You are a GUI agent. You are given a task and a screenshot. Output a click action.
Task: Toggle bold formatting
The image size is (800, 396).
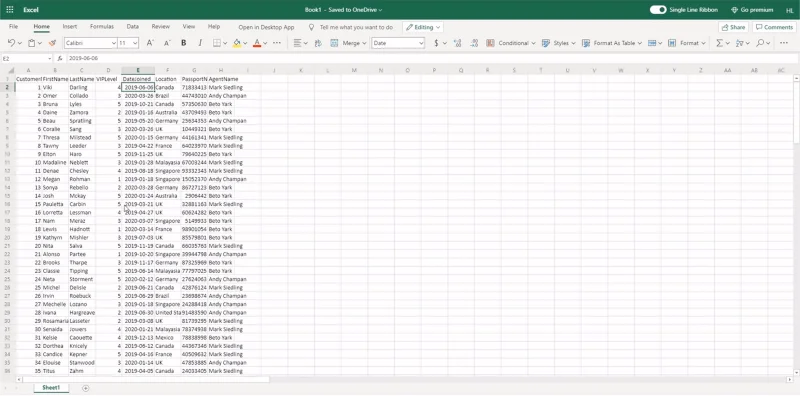(184, 43)
